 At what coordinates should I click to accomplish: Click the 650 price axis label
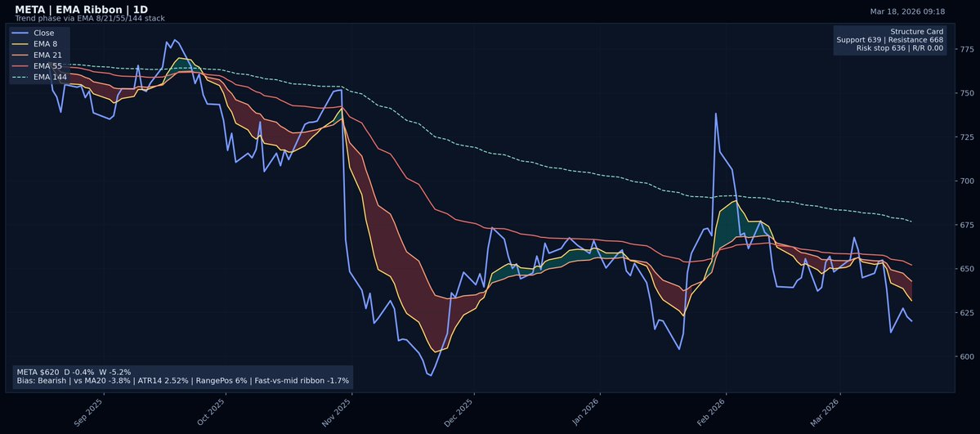[x=968, y=269]
